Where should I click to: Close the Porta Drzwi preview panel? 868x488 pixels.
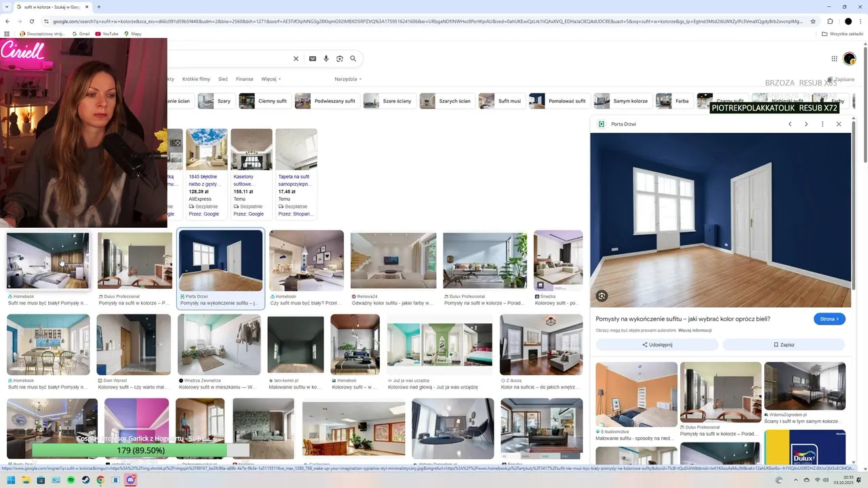839,124
